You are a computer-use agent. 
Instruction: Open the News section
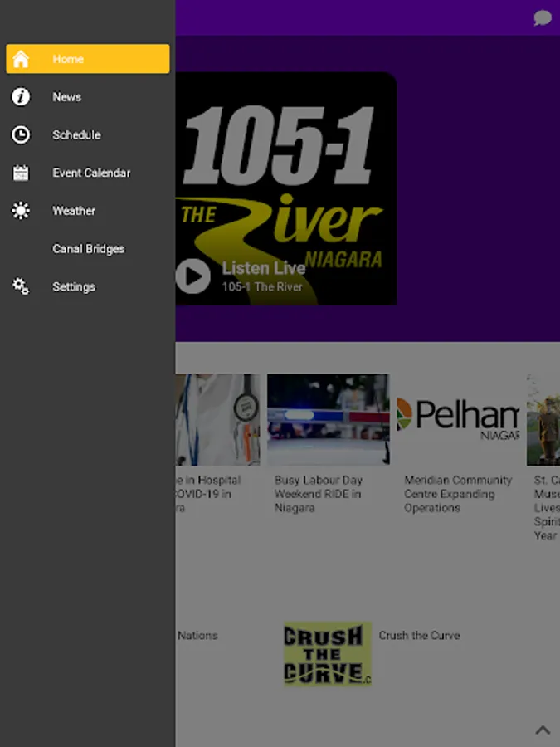pos(88,97)
